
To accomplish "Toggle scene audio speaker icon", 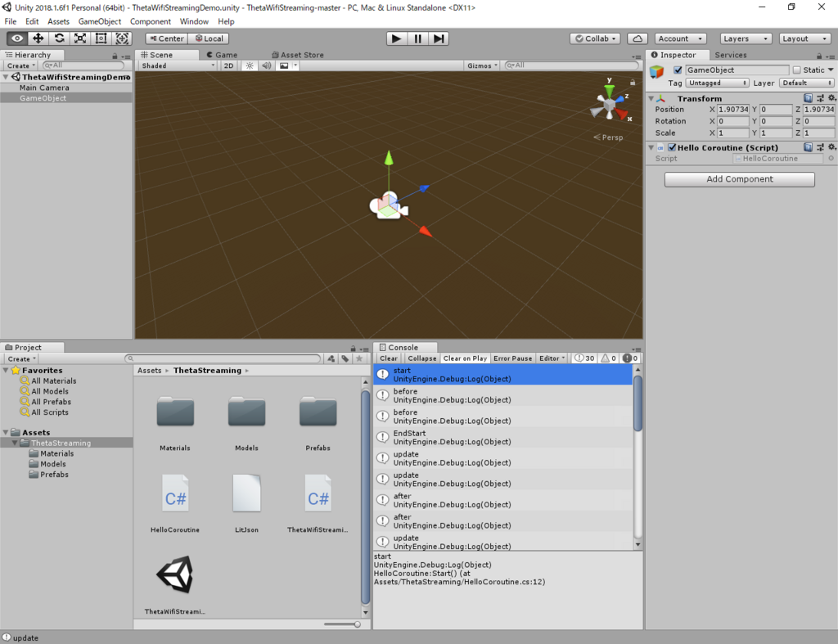I will [x=266, y=65].
